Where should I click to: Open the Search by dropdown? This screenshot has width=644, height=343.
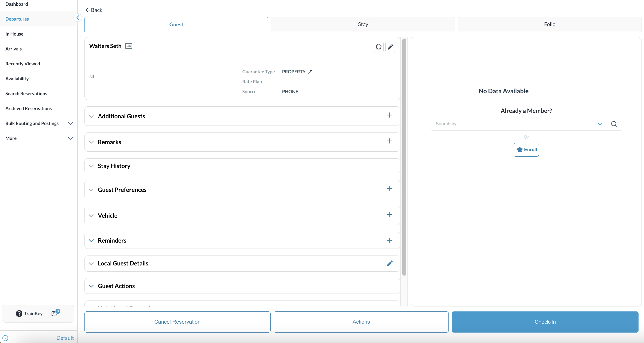click(x=600, y=124)
